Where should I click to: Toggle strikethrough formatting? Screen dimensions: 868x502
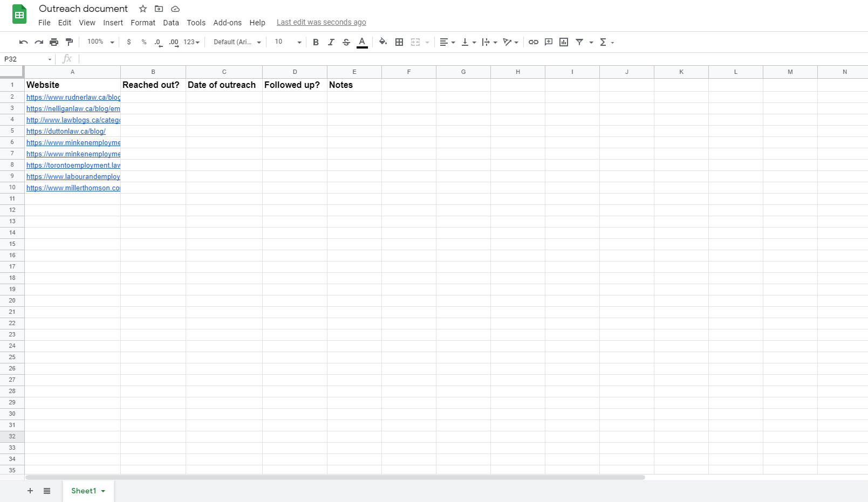tap(346, 42)
